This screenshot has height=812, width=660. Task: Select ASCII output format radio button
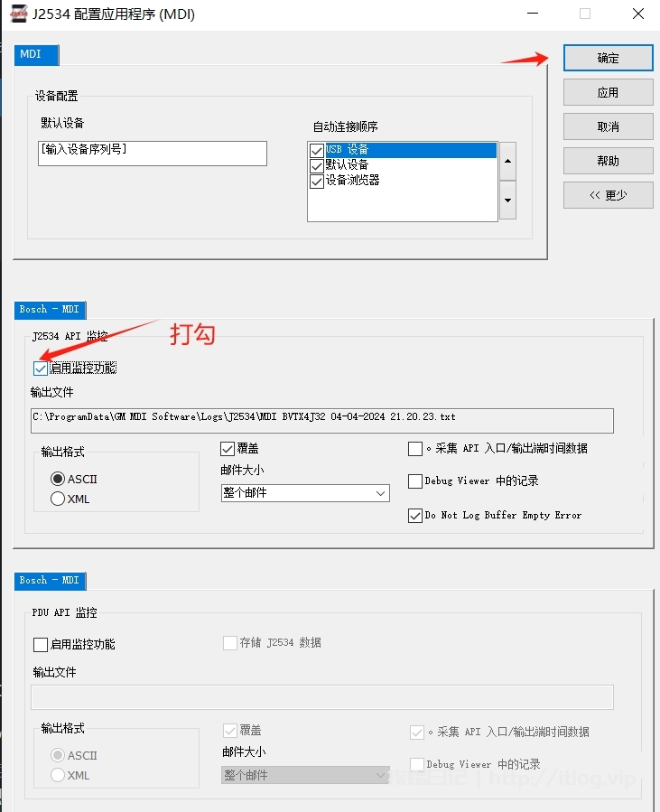click(58, 479)
